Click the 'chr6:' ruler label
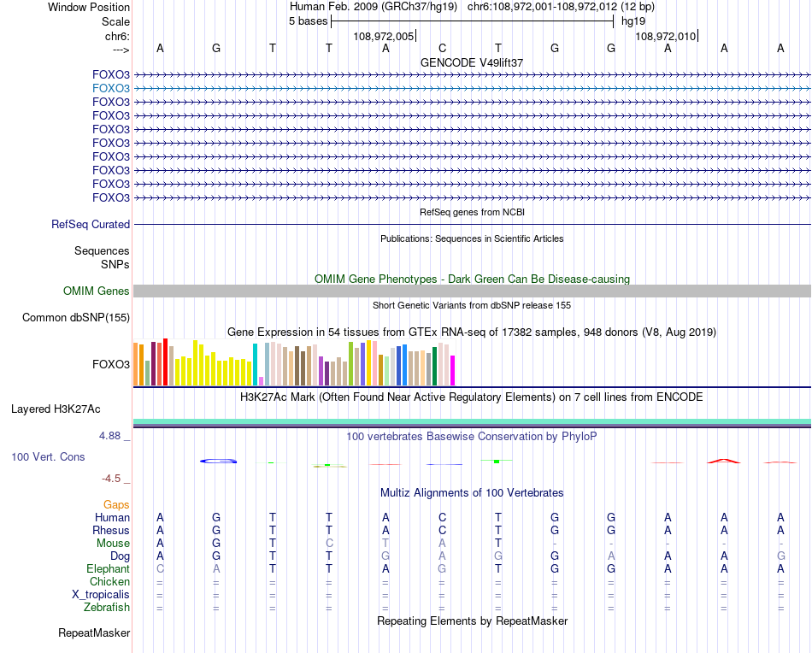 point(117,36)
